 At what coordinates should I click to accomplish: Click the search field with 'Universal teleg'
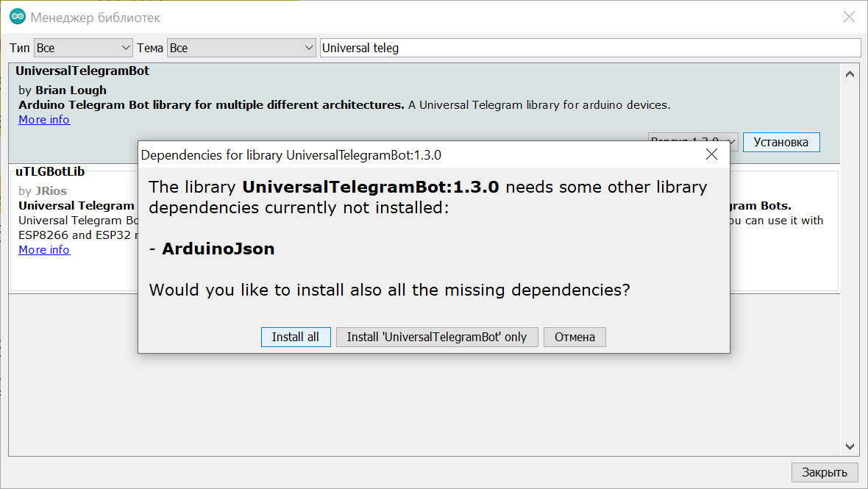[591, 48]
